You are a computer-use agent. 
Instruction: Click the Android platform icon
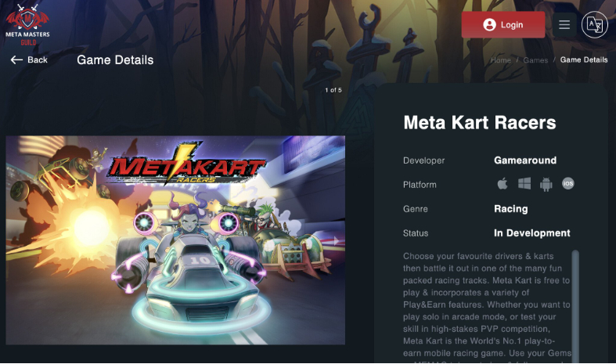coord(546,184)
